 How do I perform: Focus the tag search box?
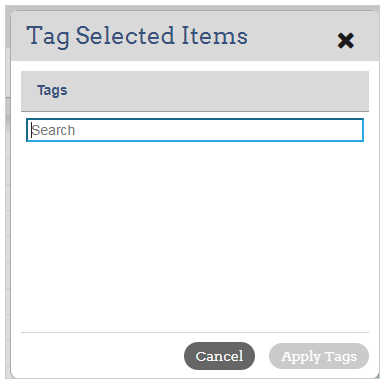pos(195,130)
